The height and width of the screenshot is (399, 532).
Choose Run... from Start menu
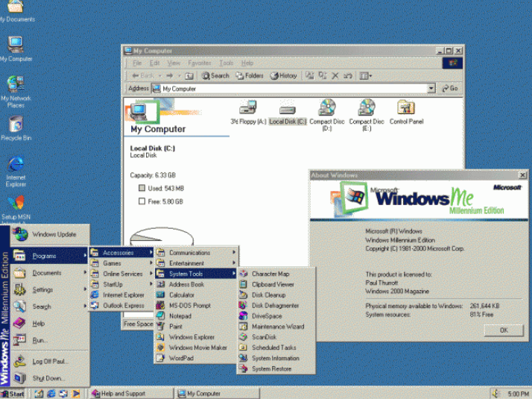[x=50, y=340]
